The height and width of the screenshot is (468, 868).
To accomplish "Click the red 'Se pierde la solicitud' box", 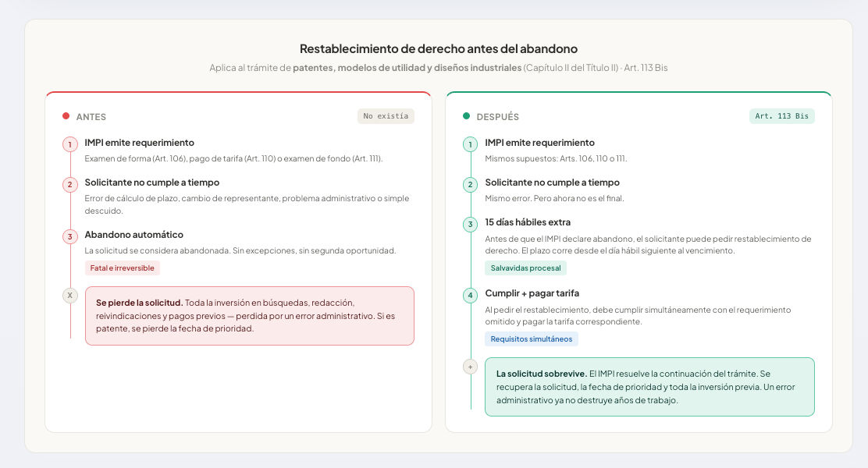I will coord(250,316).
